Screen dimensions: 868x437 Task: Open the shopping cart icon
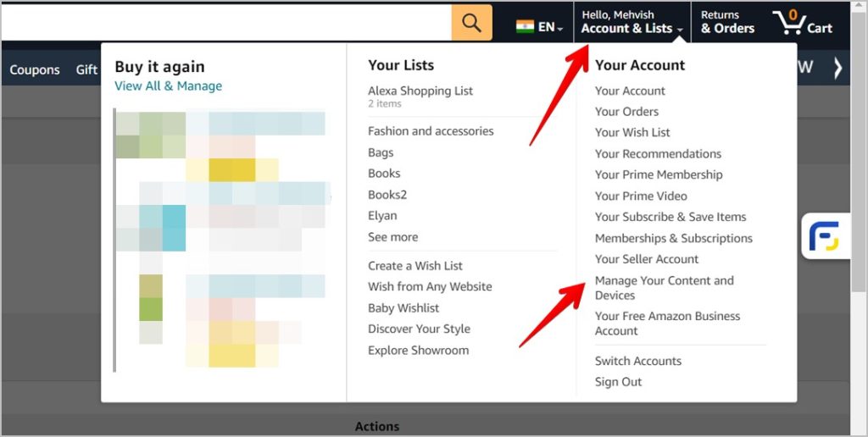coord(802,22)
